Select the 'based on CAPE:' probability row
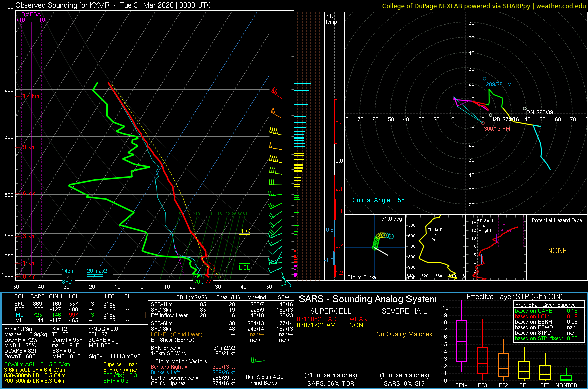 click(547, 311)
